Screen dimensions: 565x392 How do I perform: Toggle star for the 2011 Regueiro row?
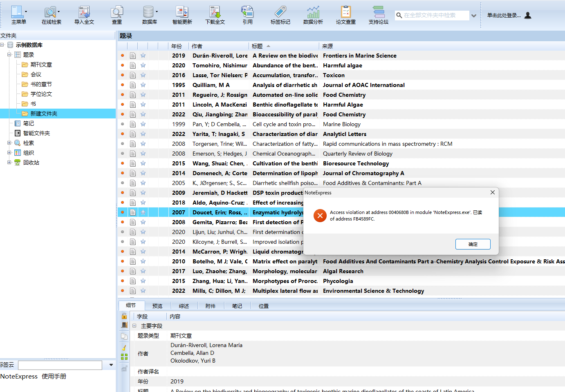tap(143, 95)
